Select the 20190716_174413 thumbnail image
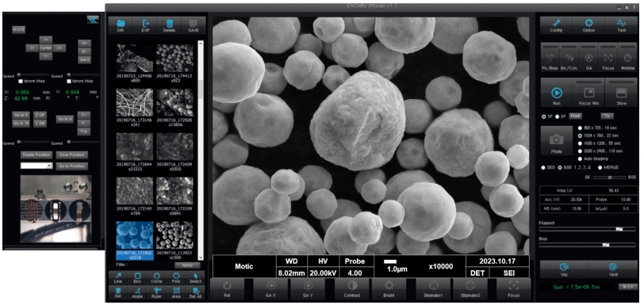644x305 pixels. pos(174,62)
